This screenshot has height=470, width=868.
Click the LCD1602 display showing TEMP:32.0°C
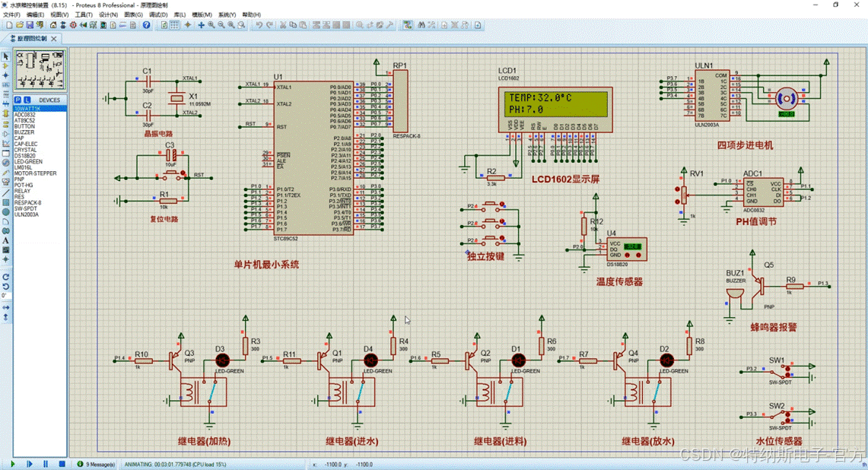556,109
